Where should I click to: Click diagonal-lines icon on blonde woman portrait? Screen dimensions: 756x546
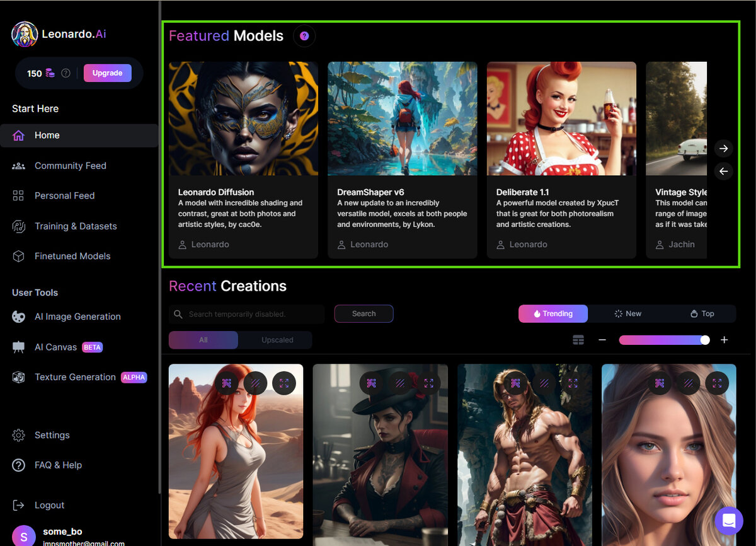click(688, 383)
